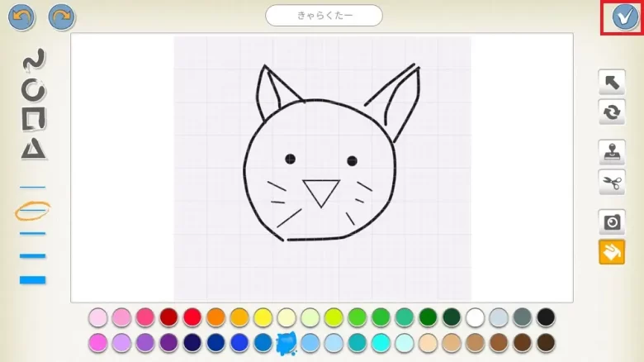
Task: Select the paint bucket fill tool
Action: (612, 252)
